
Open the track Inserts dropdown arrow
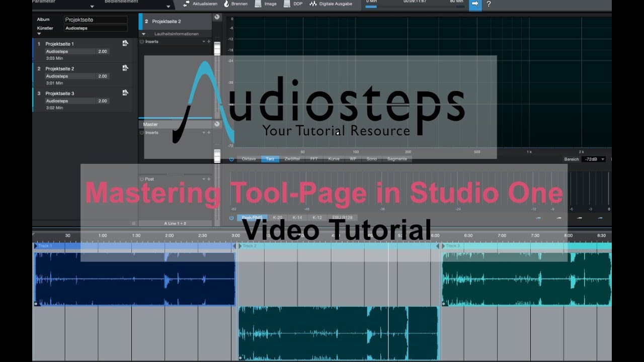(x=204, y=42)
